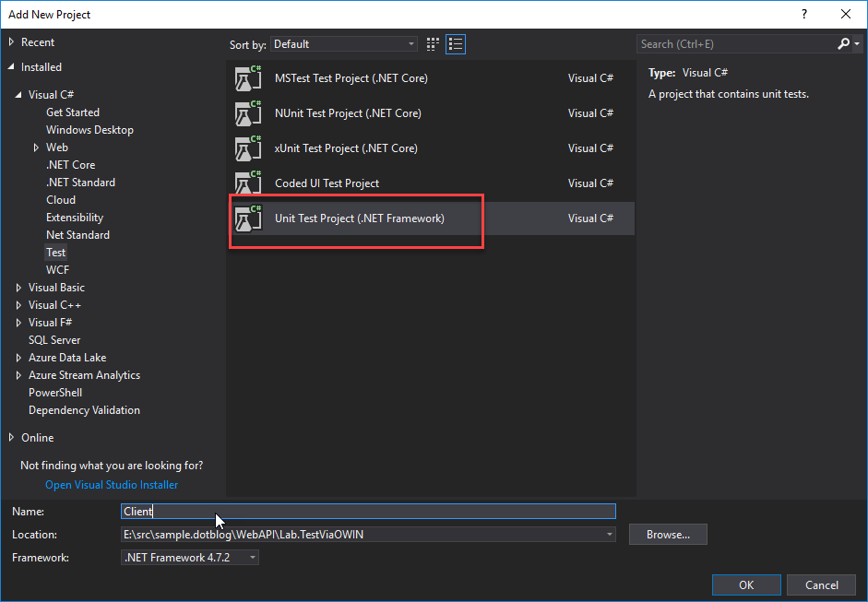868x602 pixels.
Task: Expand the Web node arrow
Action: pos(36,148)
